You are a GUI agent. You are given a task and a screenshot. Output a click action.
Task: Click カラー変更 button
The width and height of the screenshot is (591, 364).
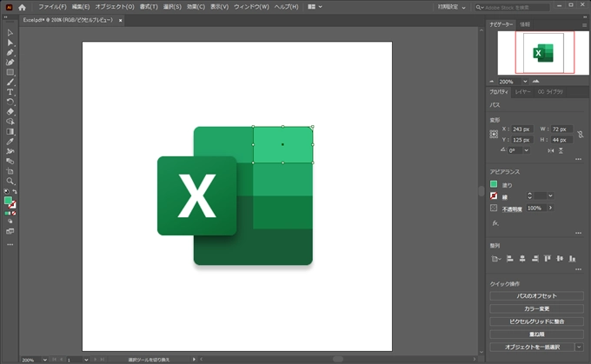coord(536,308)
